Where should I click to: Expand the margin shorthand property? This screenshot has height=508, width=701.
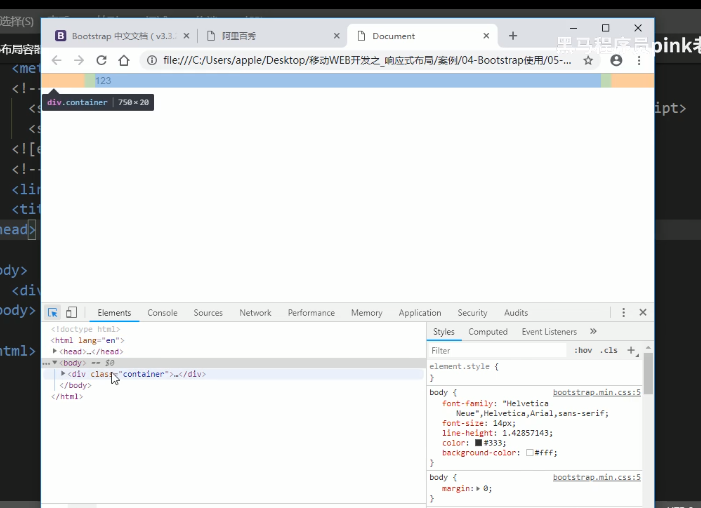coord(478,488)
